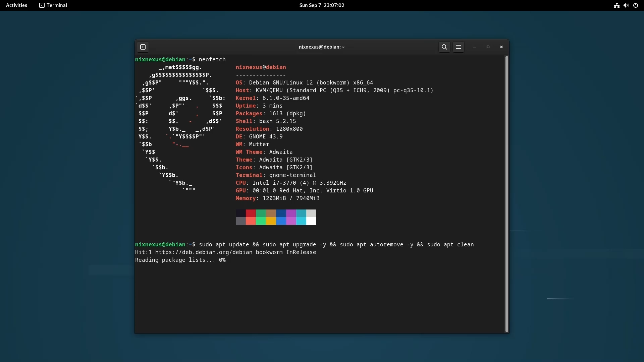Open the terminal hamburger menu
The height and width of the screenshot is (362, 644).
point(459,47)
